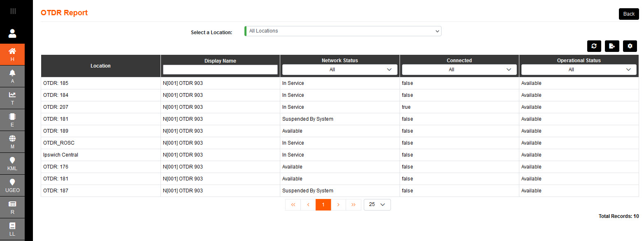Open the Network Status filter dropdown
644x241 pixels.
tap(339, 69)
